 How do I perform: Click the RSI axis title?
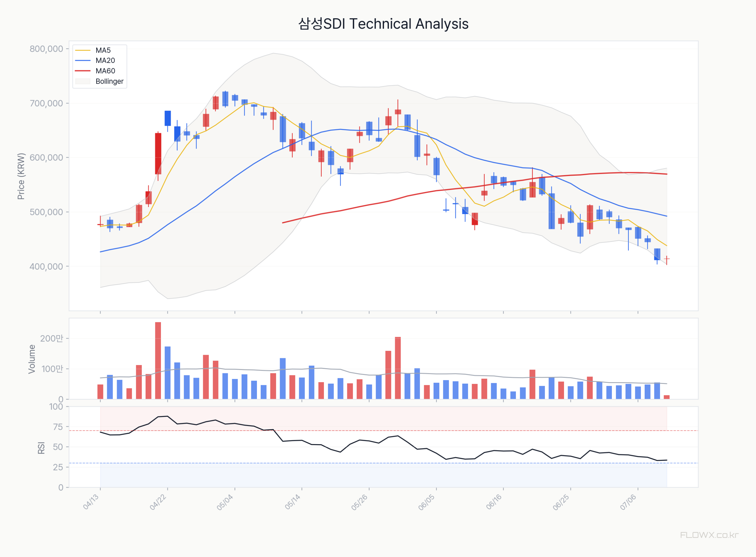(x=41, y=448)
